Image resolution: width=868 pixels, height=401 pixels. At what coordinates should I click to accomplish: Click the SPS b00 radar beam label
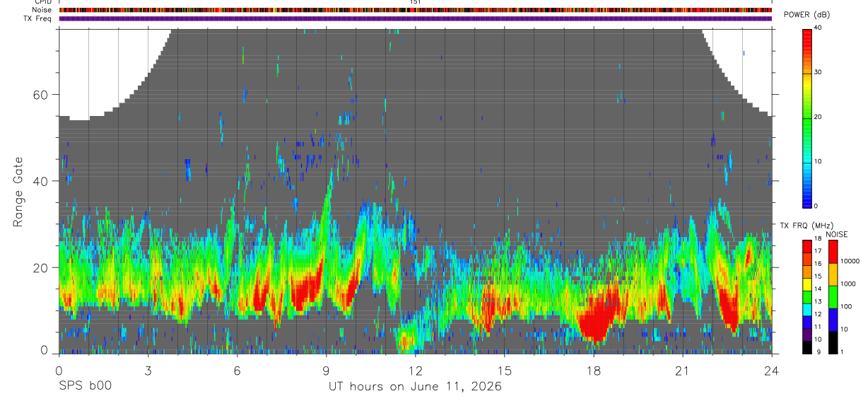(85, 387)
